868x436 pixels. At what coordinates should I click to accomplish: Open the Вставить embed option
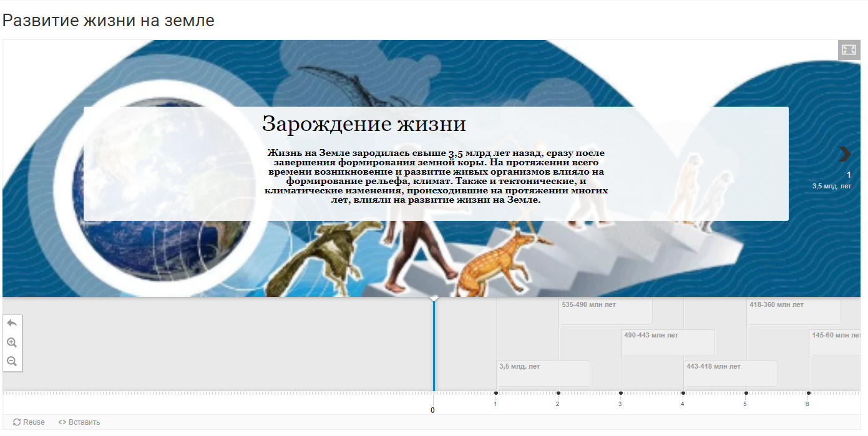[79, 422]
